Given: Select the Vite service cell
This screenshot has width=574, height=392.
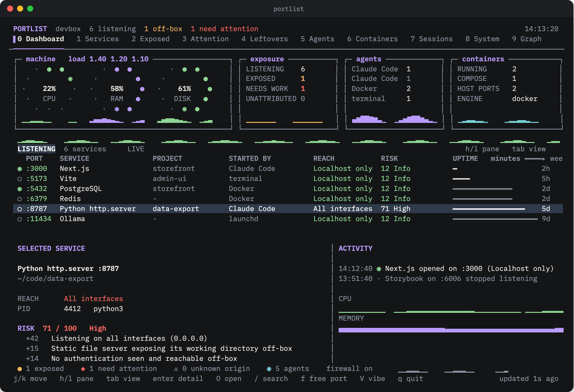Looking at the screenshot, I should tap(68, 179).
